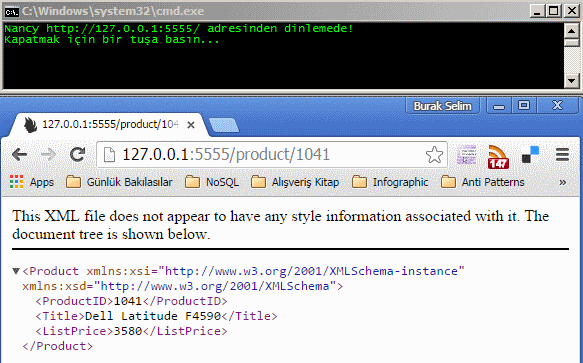Click the address bar URL field
This screenshot has width=583, height=363.
point(271,154)
